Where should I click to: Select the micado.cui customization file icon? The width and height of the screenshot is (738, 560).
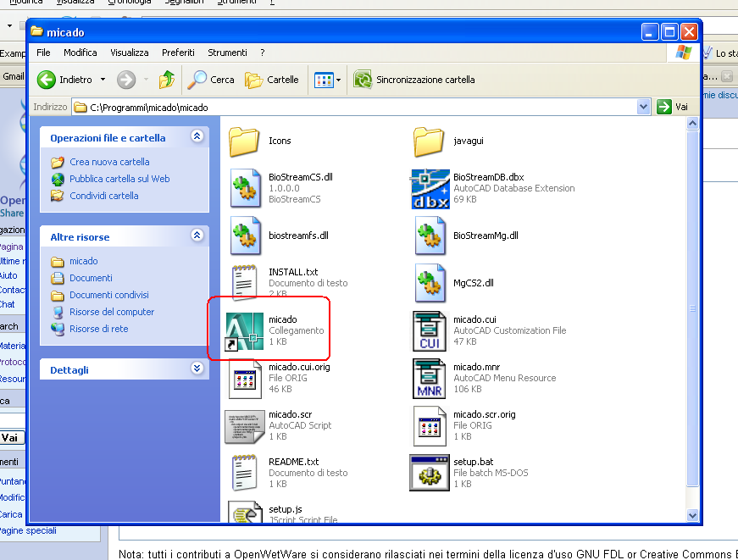pyautogui.click(x=430, y=330)
